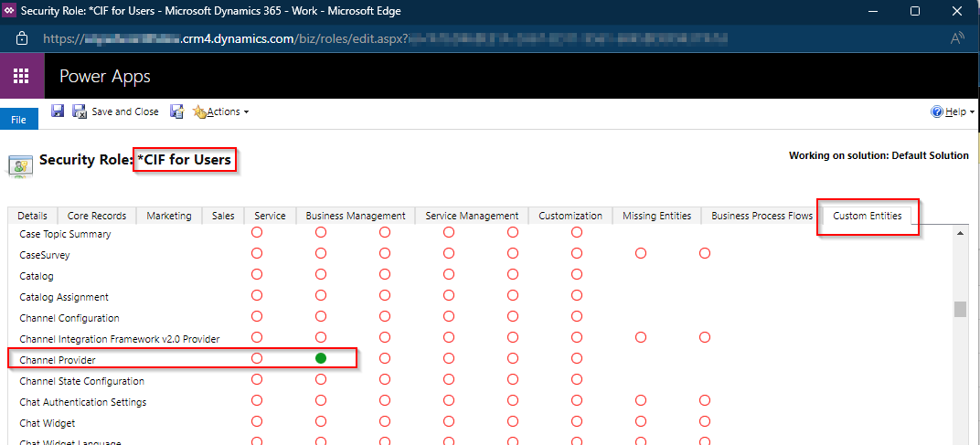Toggle eighth (Share) circle in CaseSurvey row
The image size is (980, 445).
[705, 253]
